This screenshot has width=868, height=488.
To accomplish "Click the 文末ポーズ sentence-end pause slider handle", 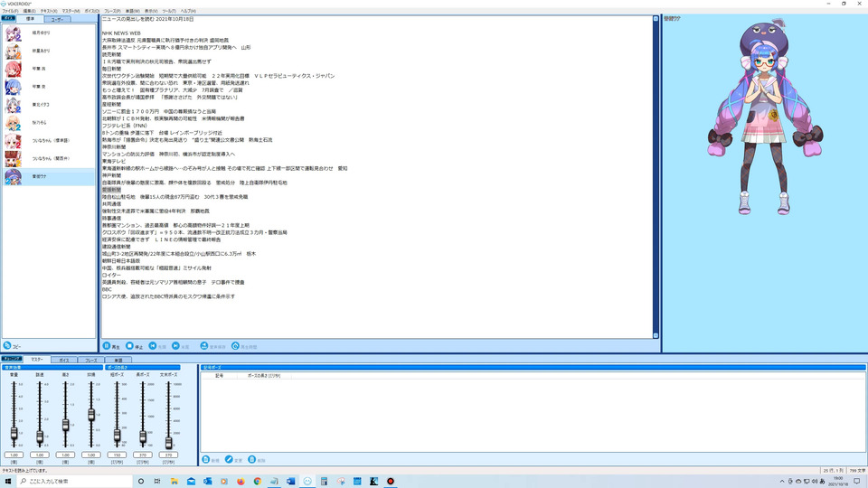I will [x=168, y=442].
